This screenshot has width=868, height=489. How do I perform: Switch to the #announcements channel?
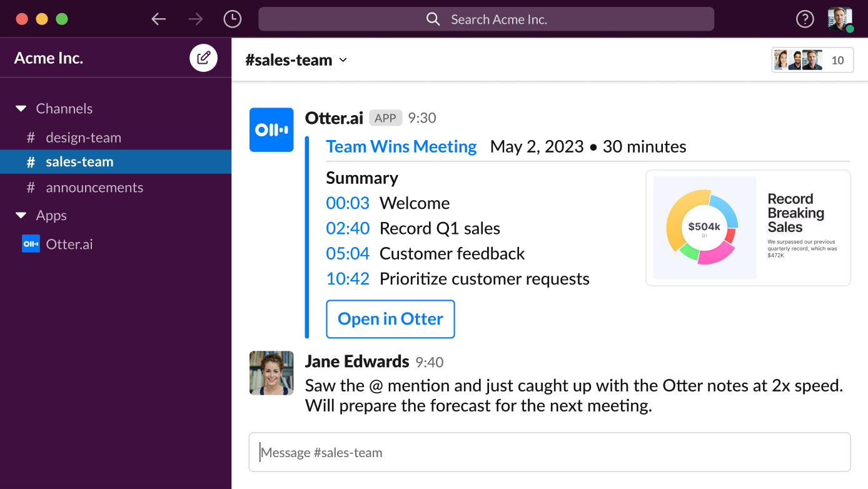[x=94, y=187]
